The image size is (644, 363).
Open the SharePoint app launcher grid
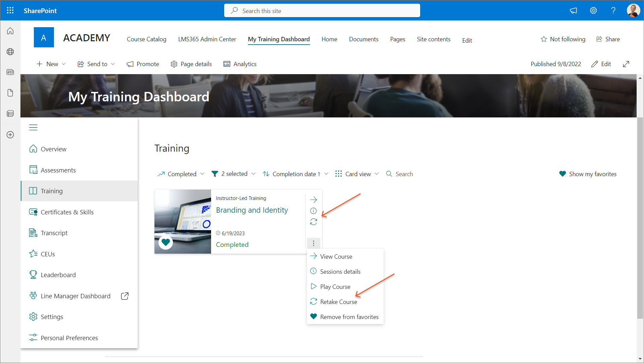10,10
